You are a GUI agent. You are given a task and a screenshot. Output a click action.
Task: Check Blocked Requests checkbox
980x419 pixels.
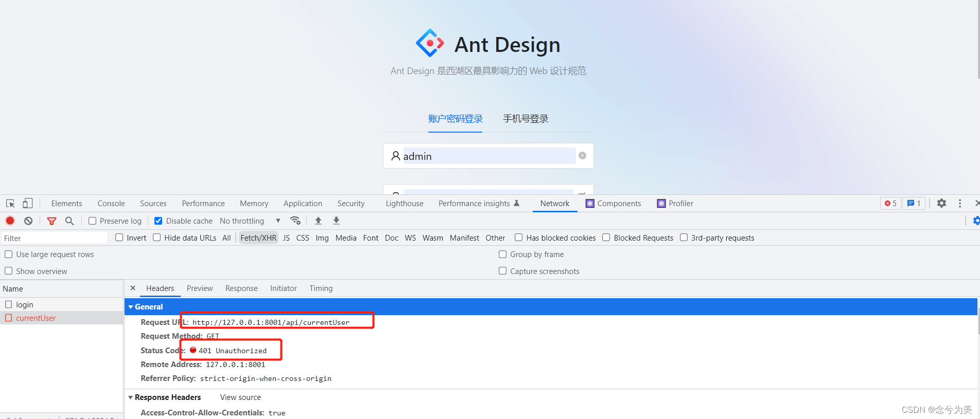coord(606,238)
